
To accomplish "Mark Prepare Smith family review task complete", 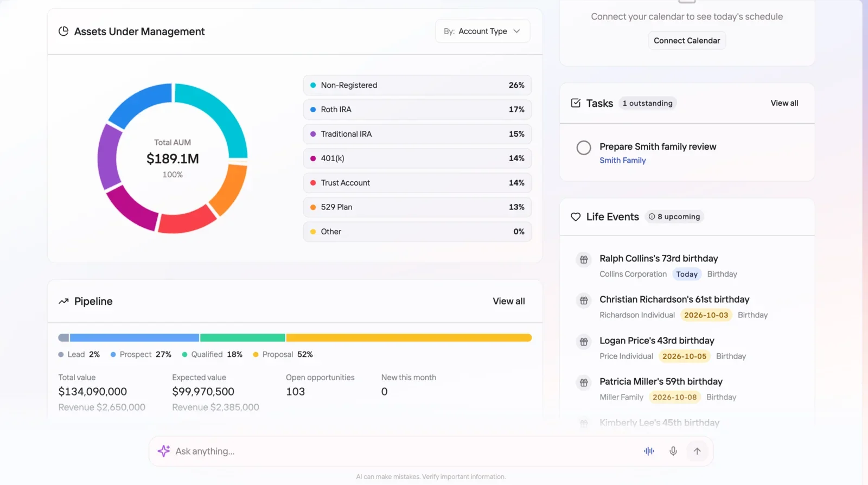I will pyautogui.click(x=584, y=148).
